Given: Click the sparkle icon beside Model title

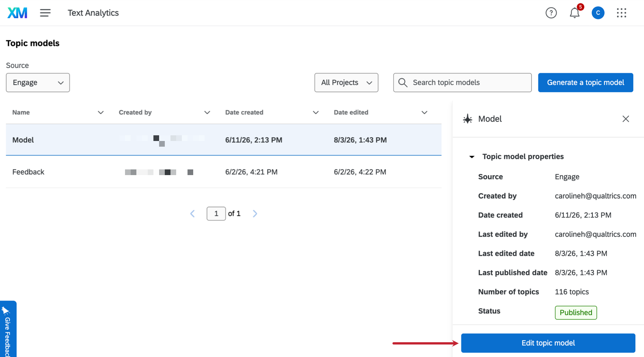Looking at the screenshot, I should click(468, 119).
